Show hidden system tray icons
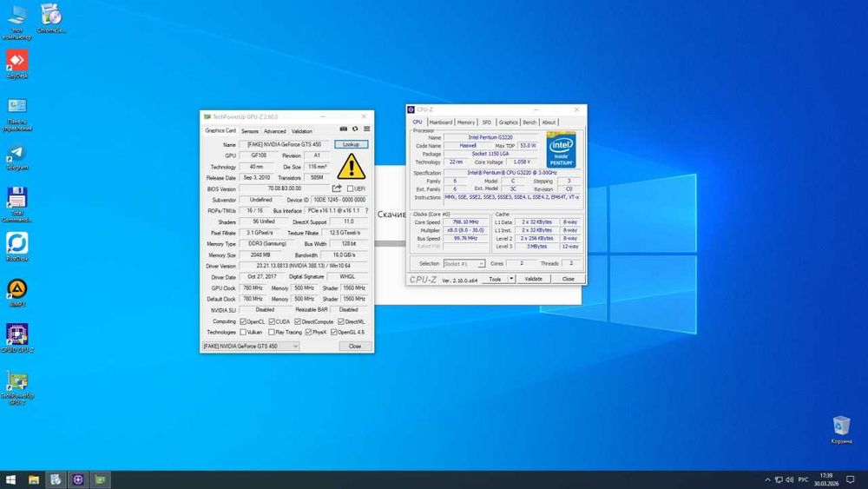The height and width of the screenshot is (489, 868). click(767, 479)
